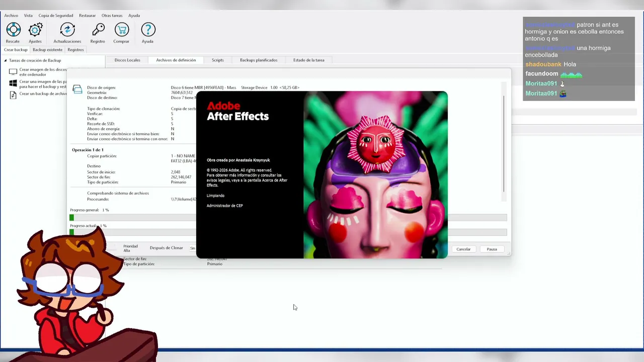Click the 'Progreso general: 1 %' label
The height and width of the screenshot is (362, 644).
coord(89,210)
